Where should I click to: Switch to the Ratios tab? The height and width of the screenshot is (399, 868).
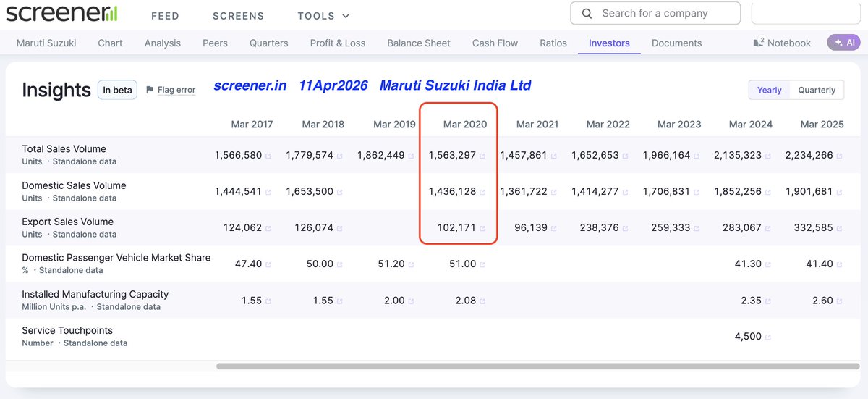[553, 43]
